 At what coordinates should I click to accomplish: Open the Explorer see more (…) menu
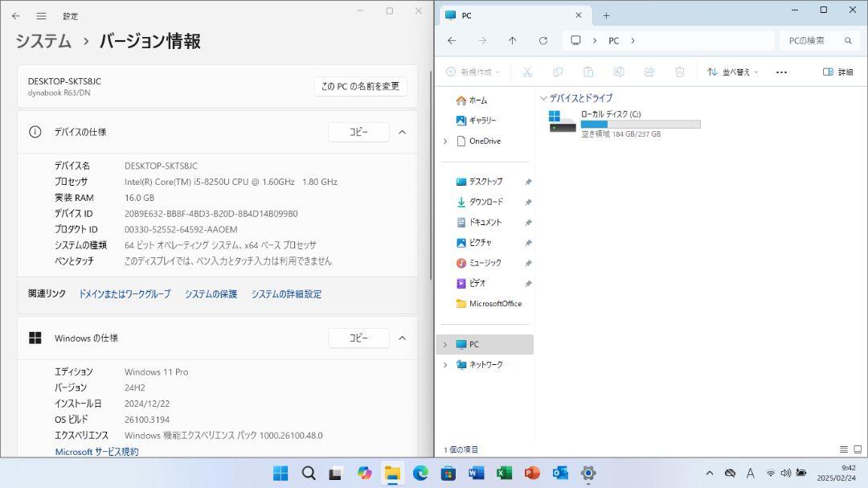(781, 72)
